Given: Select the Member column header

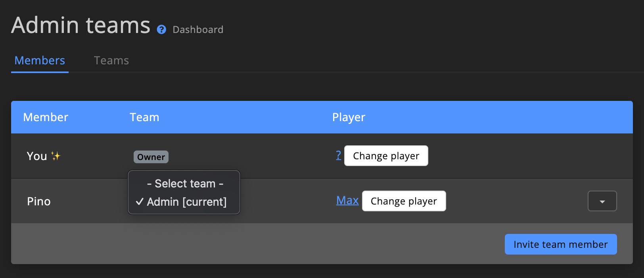Looking at the screenshot, I should coord(45,117).
